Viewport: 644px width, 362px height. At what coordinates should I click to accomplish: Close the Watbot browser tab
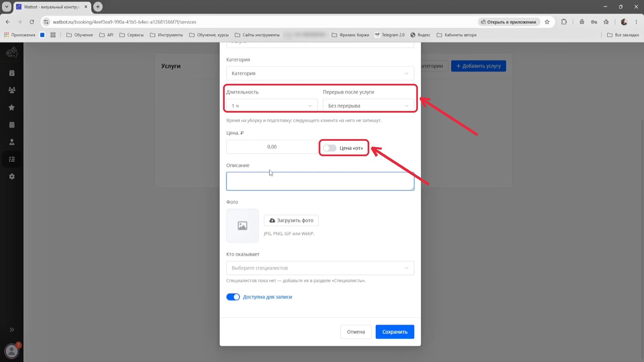pyautogui.click(x=86, y=7)
